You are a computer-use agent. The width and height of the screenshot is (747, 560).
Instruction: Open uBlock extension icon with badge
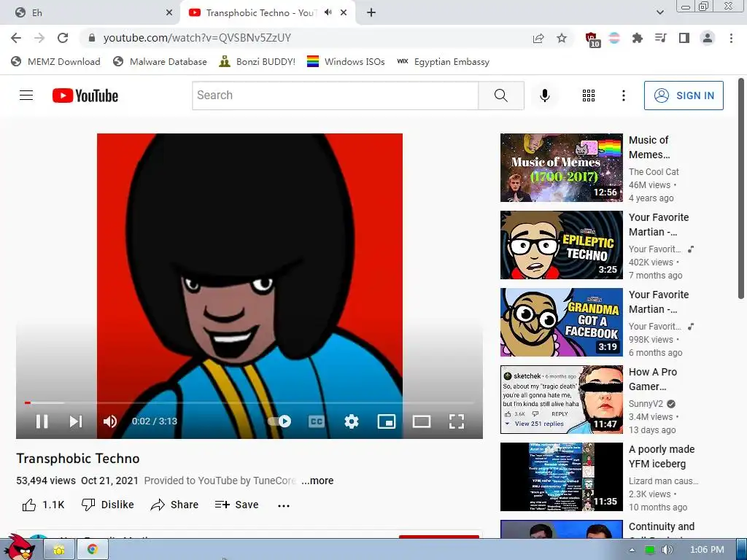tap(592, 39)
